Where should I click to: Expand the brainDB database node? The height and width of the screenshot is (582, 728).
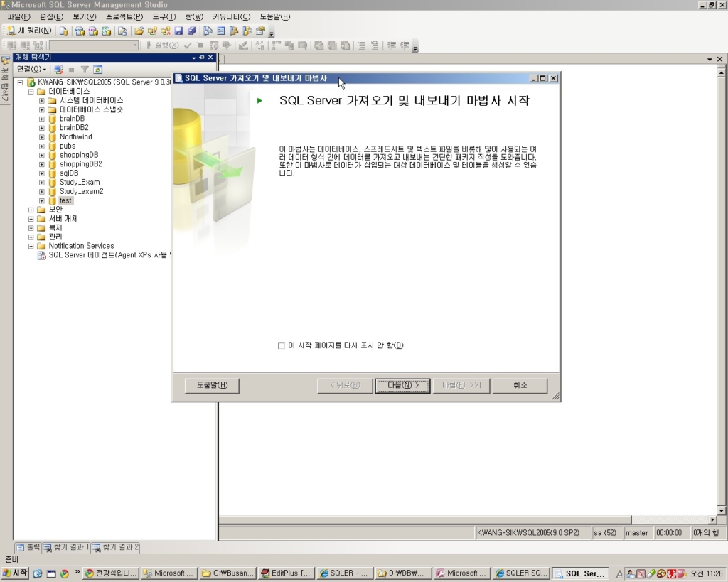click(x=42, y=119)
